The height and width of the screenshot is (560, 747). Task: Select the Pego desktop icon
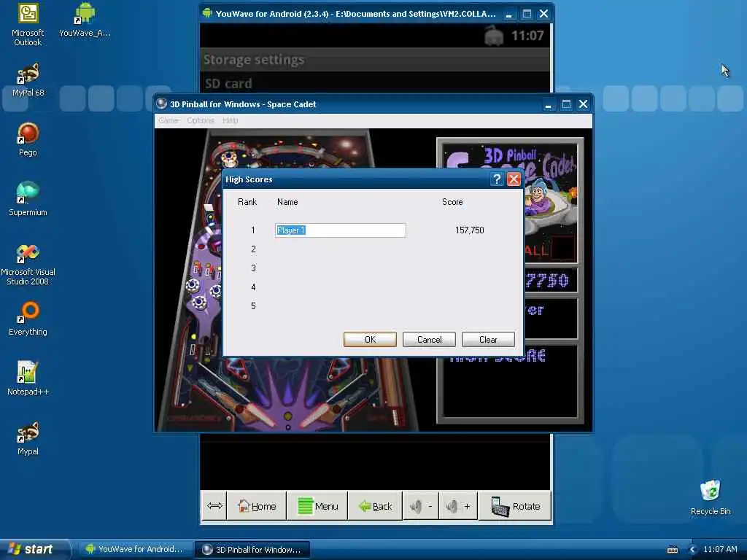tap(28, 140)
